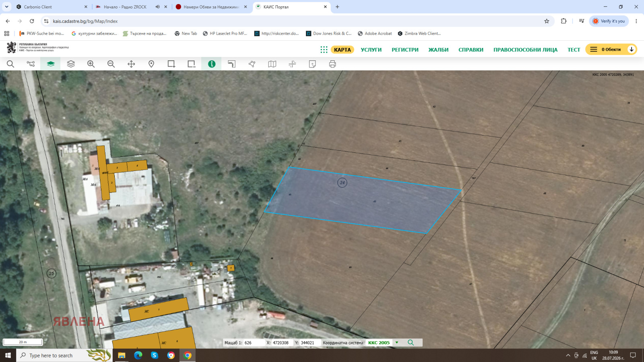This screenshot has width=644, height=362.
Task: Expand objects list with down arrow
Action: tap(632, 49)
